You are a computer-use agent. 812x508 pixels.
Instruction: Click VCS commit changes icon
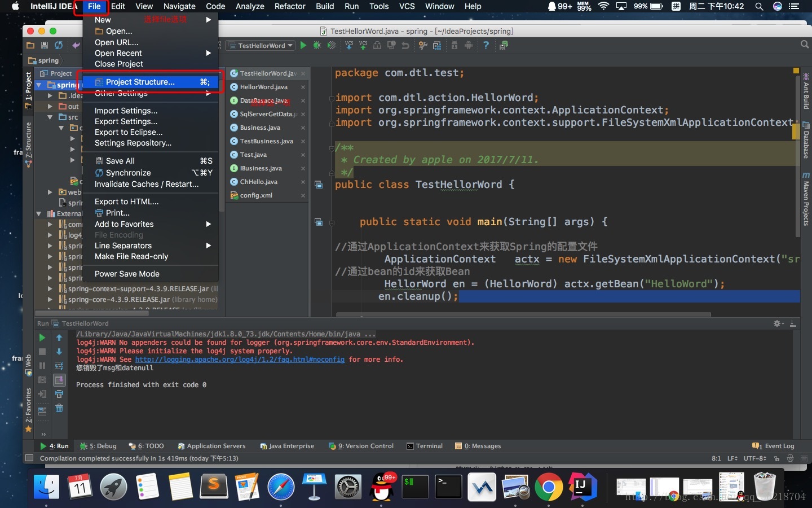tap(363, 45)
